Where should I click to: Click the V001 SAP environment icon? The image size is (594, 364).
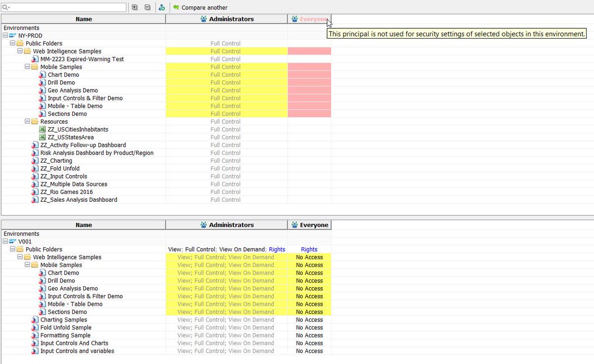pos(13,241)
